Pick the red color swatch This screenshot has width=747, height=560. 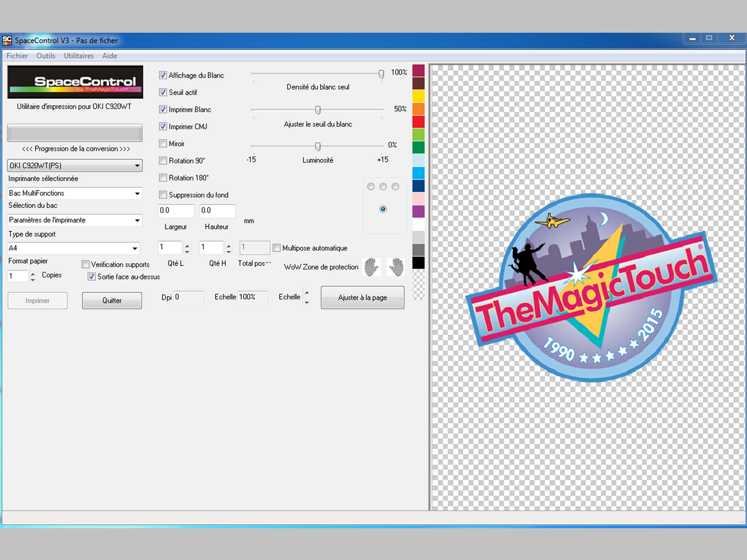click(418, 122)
